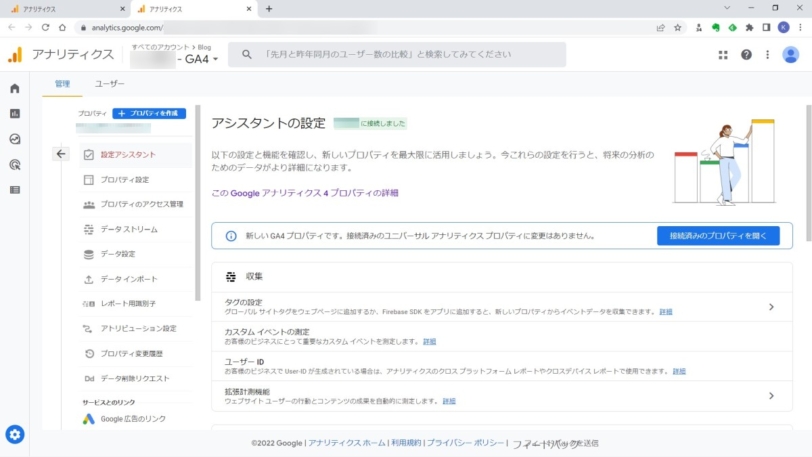The height and width of the screenshot is (457, 812).
Task: Click the share page icon in address bar
Action: point(660,27)
